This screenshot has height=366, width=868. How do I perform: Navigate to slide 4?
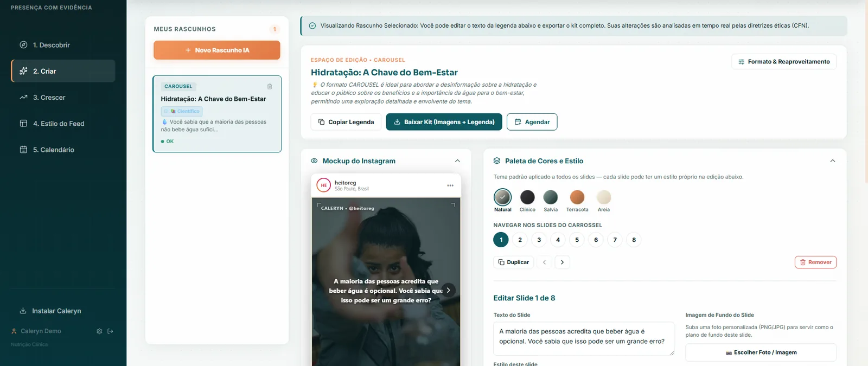(558, 240)
